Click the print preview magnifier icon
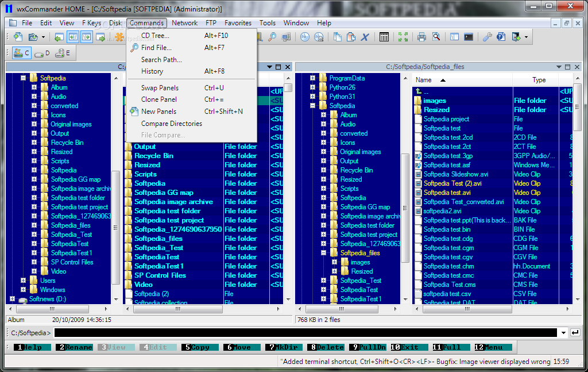 tap(436, 37)
